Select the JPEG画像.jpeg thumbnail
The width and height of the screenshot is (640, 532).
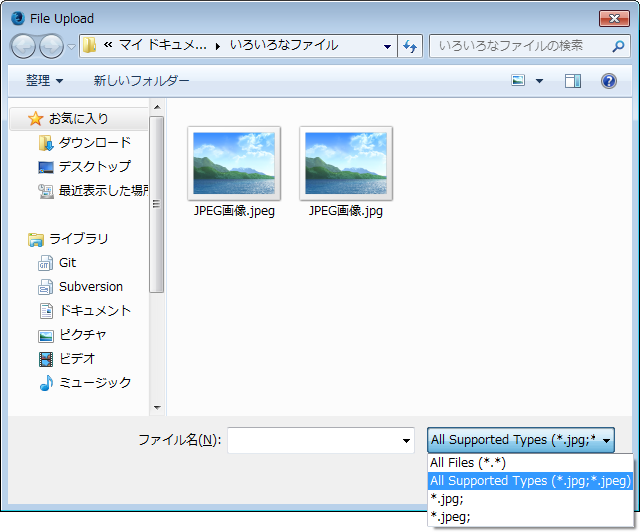(x=234, y=163)
